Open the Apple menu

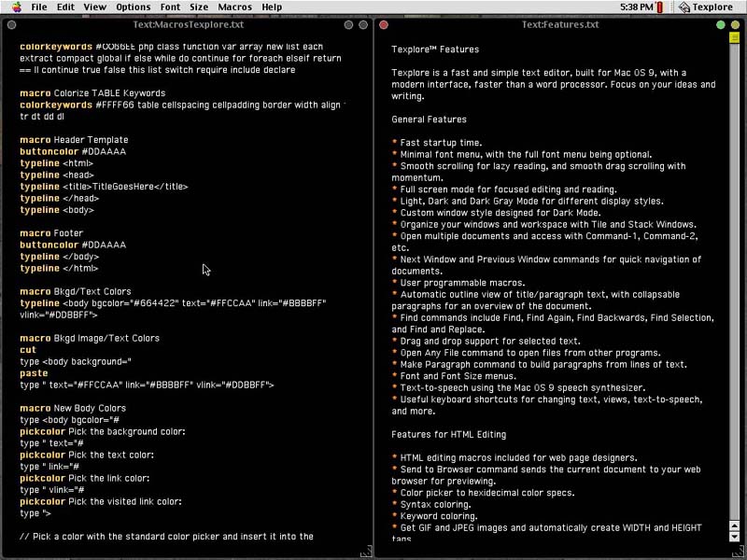coord(17,7)
